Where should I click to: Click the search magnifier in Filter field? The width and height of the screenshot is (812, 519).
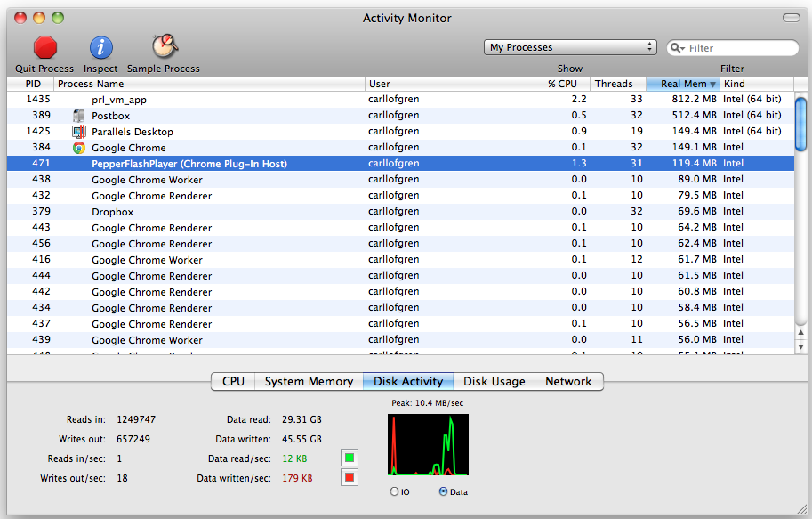[677, 48]
